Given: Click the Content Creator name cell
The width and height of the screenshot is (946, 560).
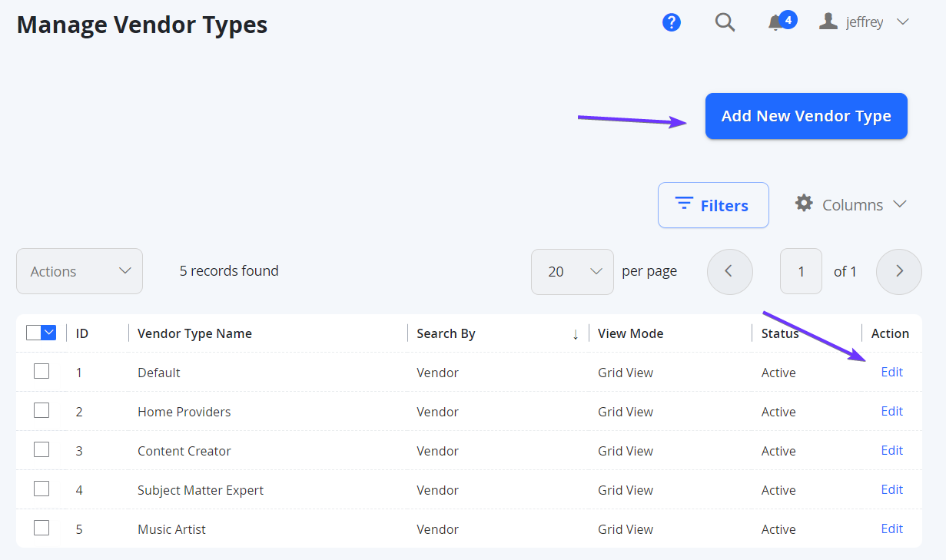Looking at the screenshot, I should [184, 451].
